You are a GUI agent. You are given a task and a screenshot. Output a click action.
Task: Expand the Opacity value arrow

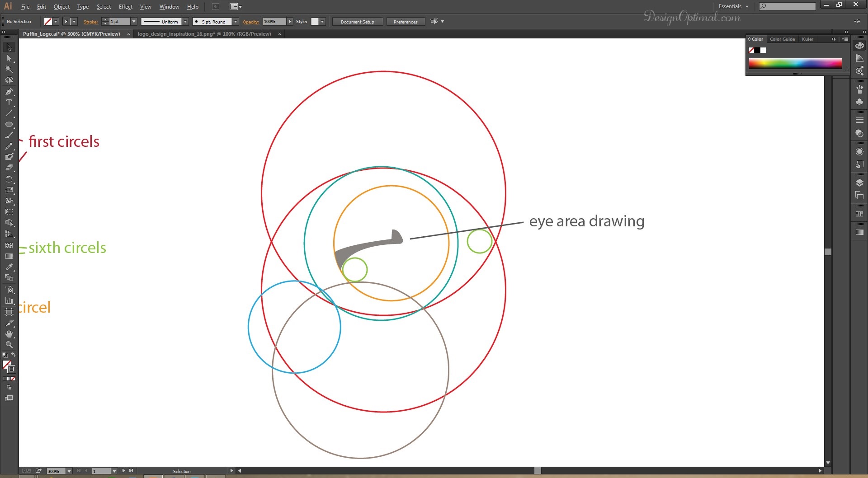click(x=290, y=22)
